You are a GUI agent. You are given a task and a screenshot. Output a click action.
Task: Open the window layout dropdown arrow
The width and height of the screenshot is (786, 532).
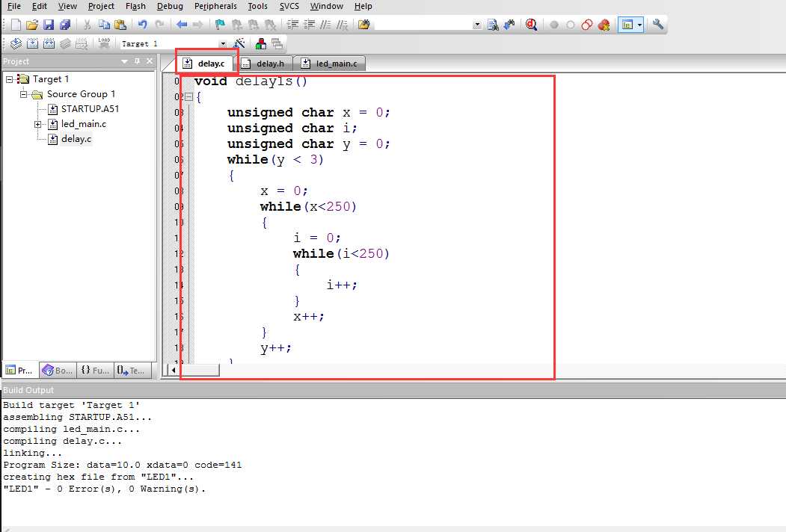[x=639, y=25]
